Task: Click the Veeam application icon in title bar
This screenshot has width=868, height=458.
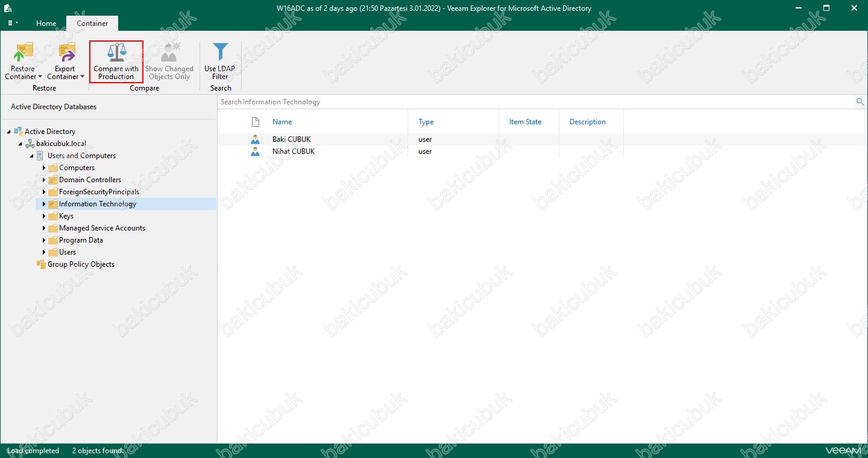Action: (x=8, y=8)
